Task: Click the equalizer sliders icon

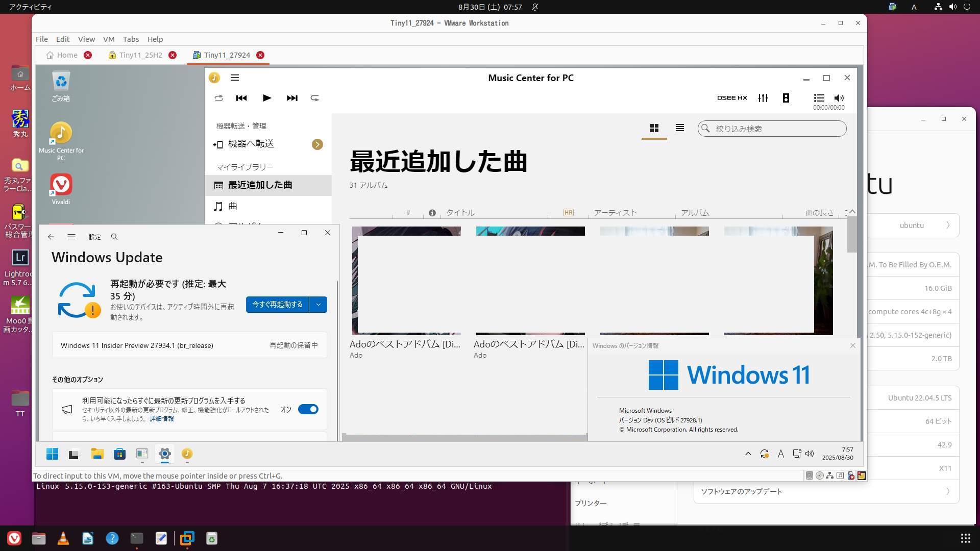Action: 763,98
